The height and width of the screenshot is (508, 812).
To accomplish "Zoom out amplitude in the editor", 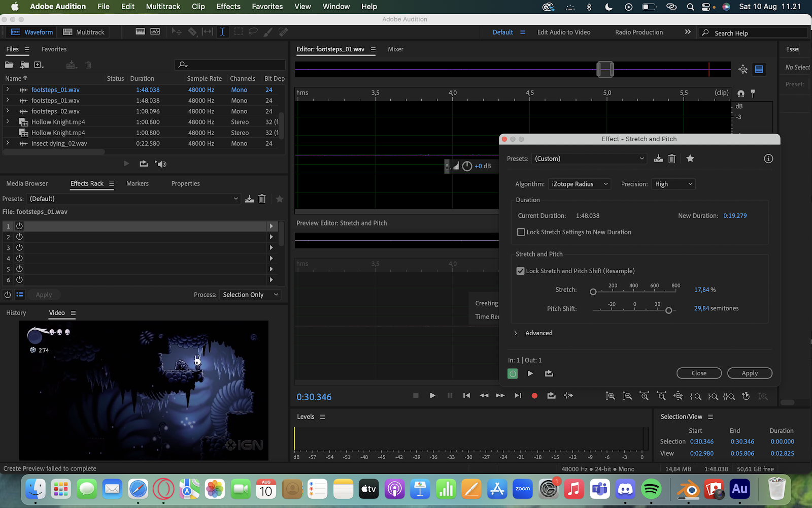I will tap(627, 396).
